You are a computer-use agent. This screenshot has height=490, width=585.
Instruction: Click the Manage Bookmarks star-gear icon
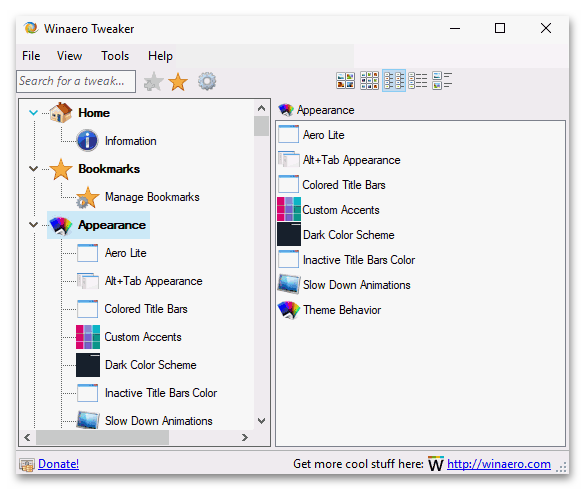[x=88, y=197]
